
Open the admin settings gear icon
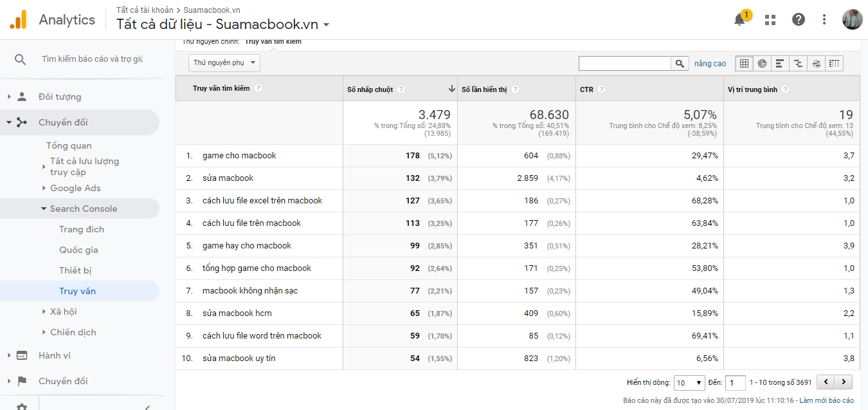click(22, 406)
